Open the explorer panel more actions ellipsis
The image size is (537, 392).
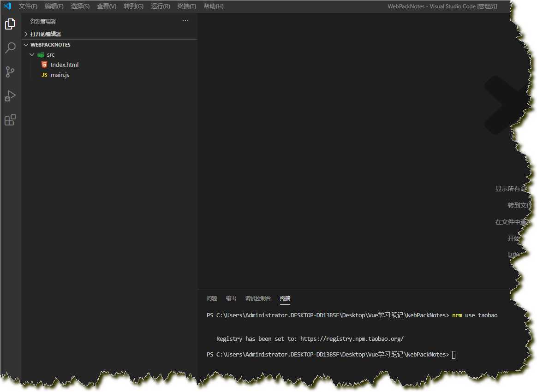coord(185,21)
